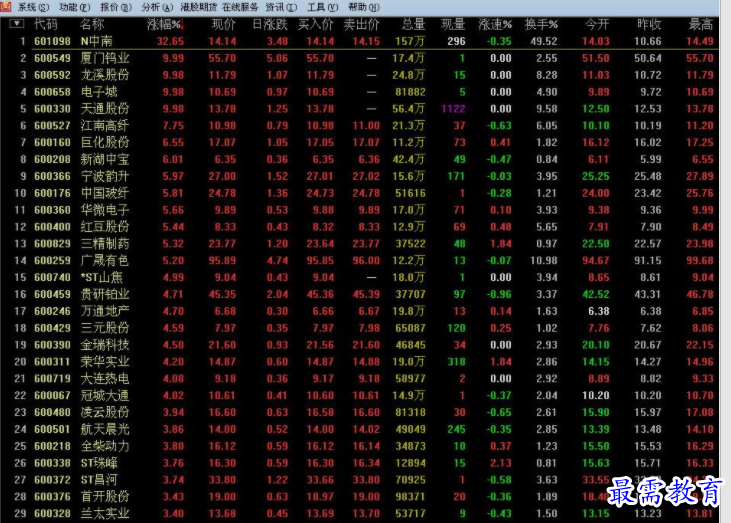Select the 中国玻纤 stock name

pos(105,193)
